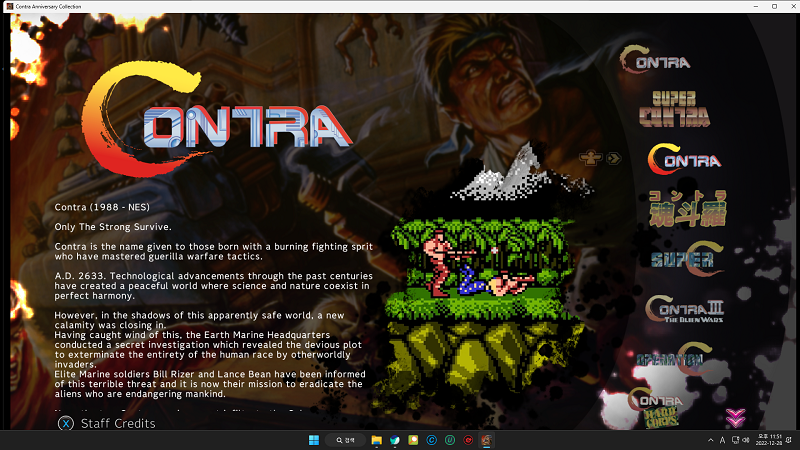Click the Contra Anniversary Collection taskbar icon
This screenshot has height=450, width=800.
(487, 440)
